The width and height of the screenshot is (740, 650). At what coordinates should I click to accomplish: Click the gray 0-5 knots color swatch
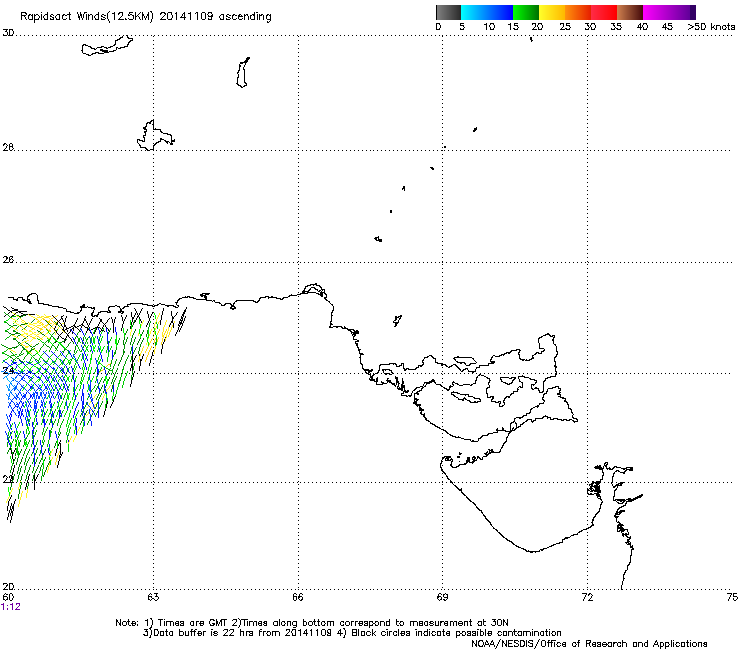coord(448,12)
